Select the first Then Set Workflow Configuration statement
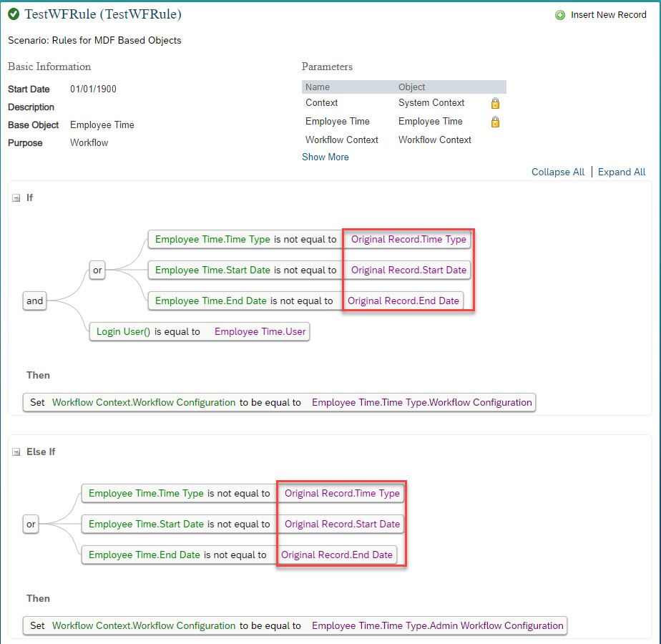This screenshot has height=644, width=661. click(279, 402)
